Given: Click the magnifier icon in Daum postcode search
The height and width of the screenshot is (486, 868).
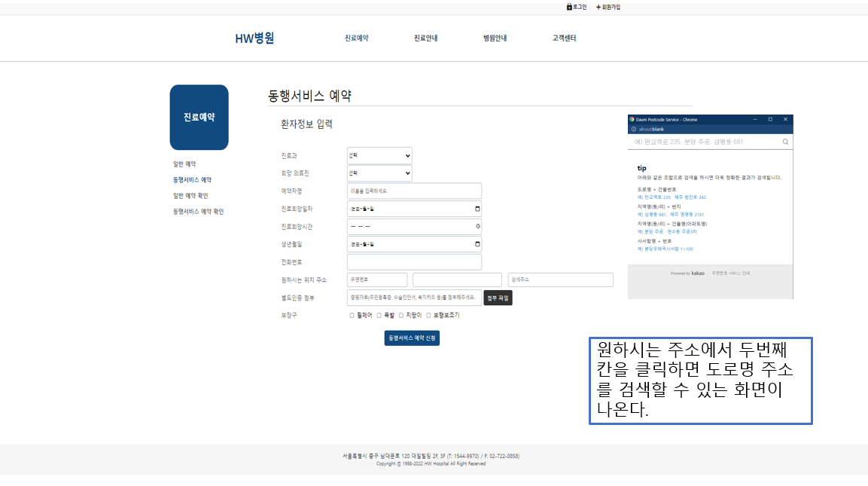Looking at the screenshot, I should [x=785, y=141].
